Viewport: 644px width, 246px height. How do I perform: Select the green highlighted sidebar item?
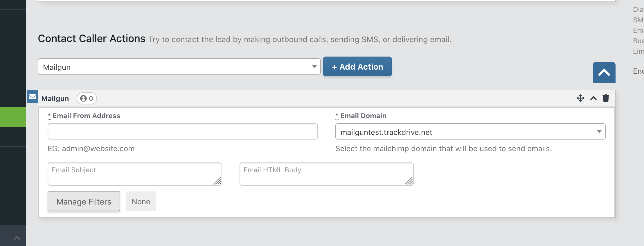click(x=13, y=117)
